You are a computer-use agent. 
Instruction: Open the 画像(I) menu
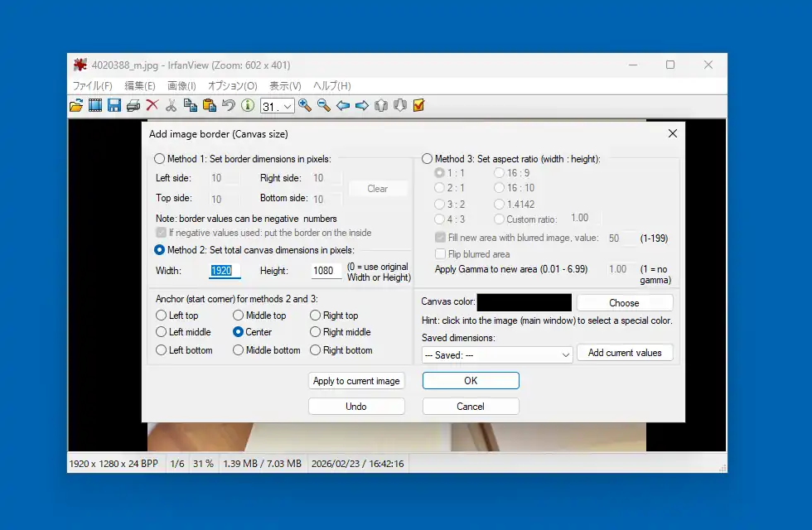pos(181,86)
